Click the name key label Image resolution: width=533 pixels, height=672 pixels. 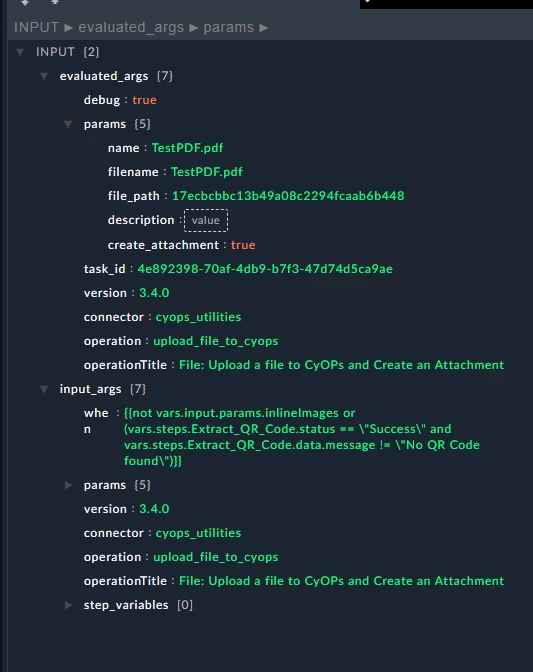tap(123, 148)
